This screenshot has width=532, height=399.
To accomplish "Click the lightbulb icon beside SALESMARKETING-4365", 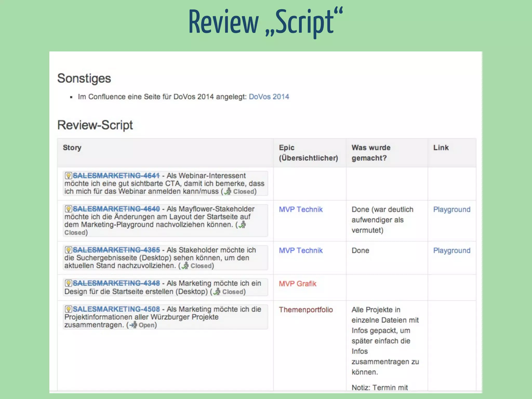I will pyautogui.click(x=68, y=250).
